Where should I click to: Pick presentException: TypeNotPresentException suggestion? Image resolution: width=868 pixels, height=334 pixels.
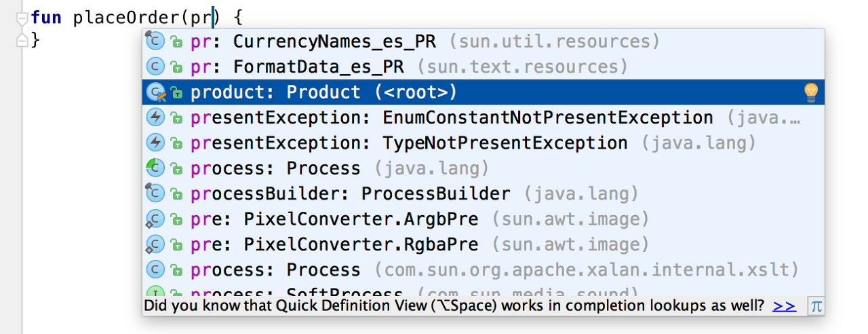483,143
